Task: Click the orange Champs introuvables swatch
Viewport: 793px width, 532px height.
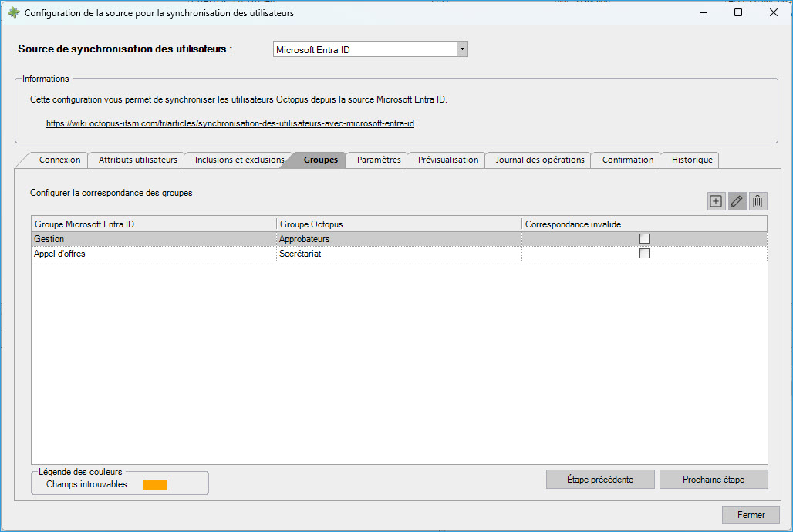Action: pyautogui.click(x=155, y=485)
